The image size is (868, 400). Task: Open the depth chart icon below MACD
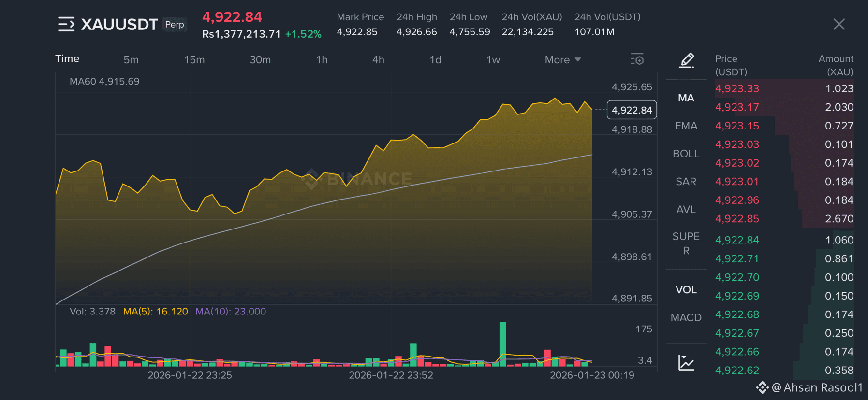pos(685,362)
